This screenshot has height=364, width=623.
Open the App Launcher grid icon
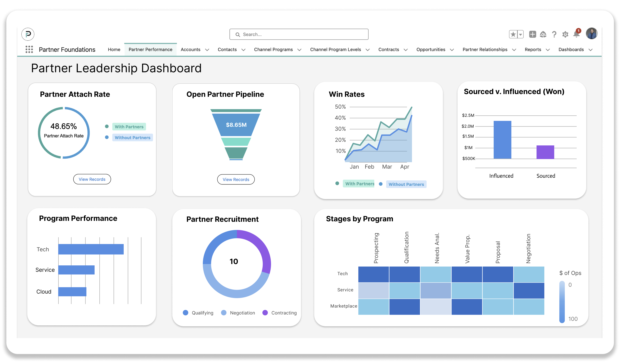tap(29, 50)
